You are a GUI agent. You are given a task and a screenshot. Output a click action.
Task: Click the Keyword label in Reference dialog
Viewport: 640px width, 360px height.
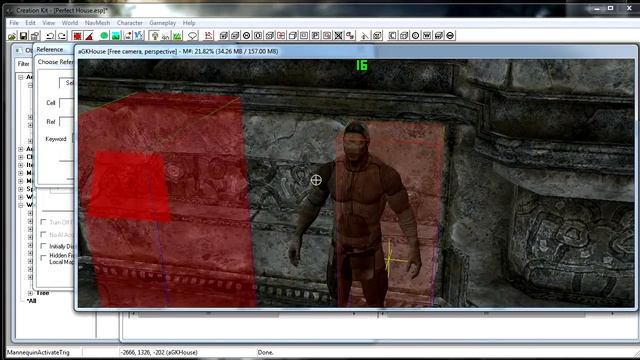pyautogui.click(x=56, y=139)
